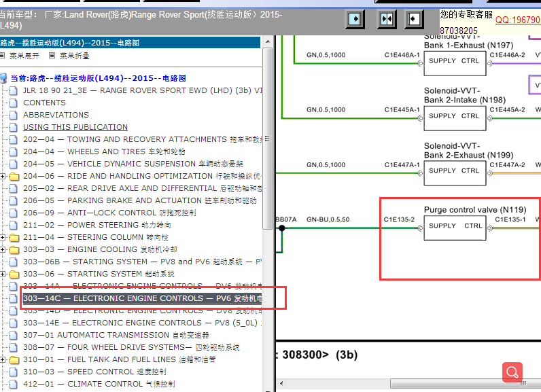
Task: Open the QQ customer service link
Action: pyautogui.click(x=518, y=20)
